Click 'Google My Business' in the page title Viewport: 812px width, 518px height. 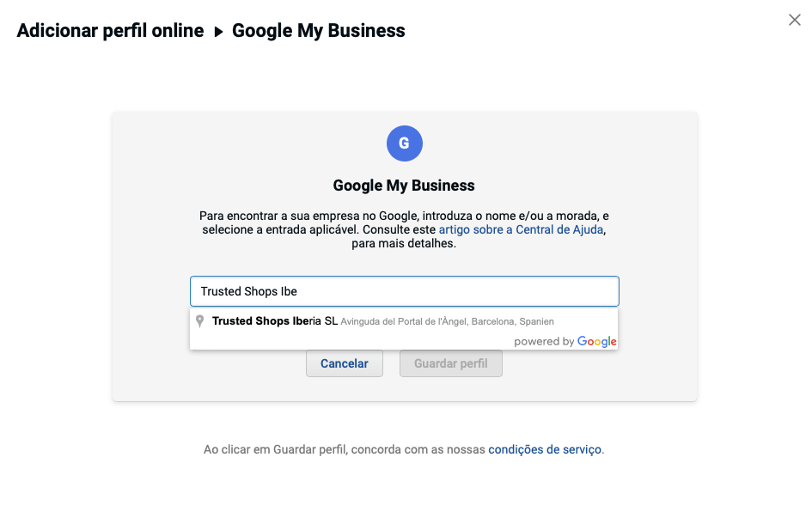(319, 31)
